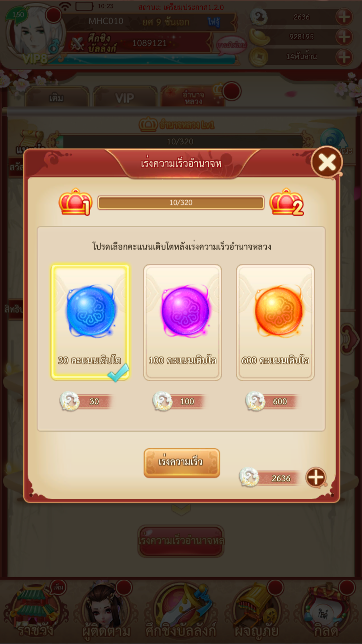Open the ผจญภัย adventure icon
The width and height of the screenshot is (362, 644).
pyautogui.click(x=257, y=611)
